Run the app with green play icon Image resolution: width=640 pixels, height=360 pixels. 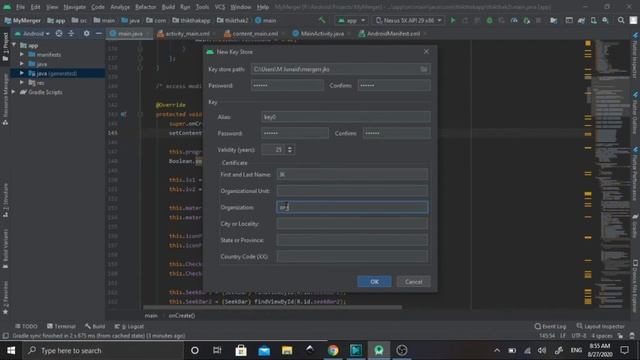point(453,20)
